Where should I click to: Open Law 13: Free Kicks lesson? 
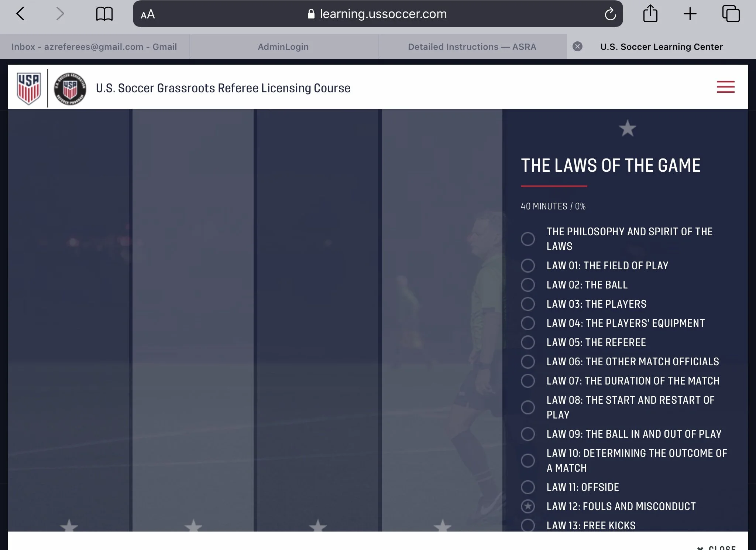[591, 526]
